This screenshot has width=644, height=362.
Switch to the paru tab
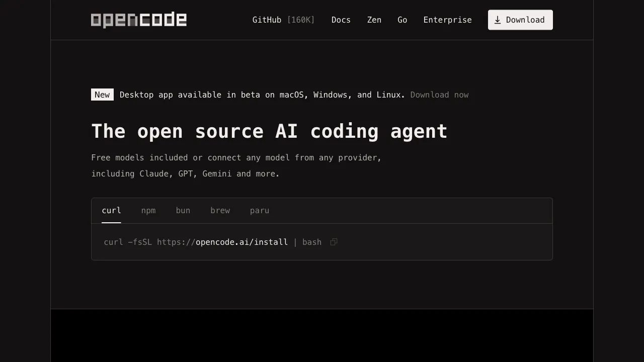point(260,211)
